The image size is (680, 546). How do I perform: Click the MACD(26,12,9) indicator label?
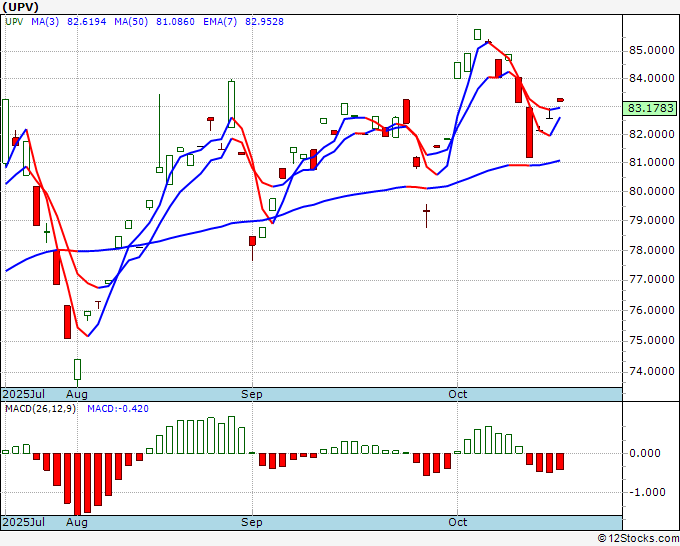[40, 409]
